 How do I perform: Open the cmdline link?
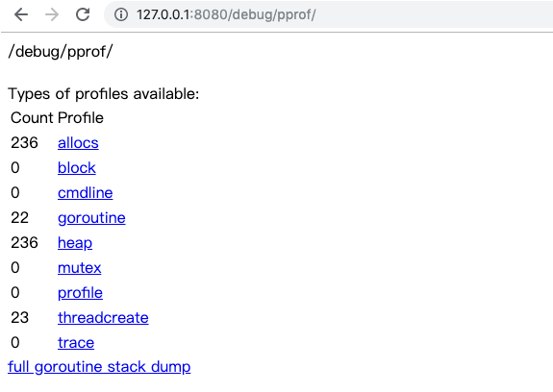click(85, 193)
